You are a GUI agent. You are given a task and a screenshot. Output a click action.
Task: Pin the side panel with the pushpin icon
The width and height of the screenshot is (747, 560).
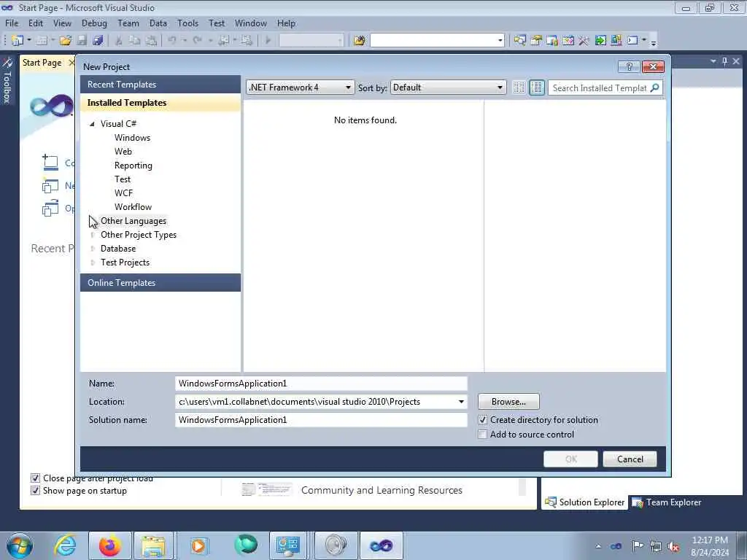pos(724,61)
